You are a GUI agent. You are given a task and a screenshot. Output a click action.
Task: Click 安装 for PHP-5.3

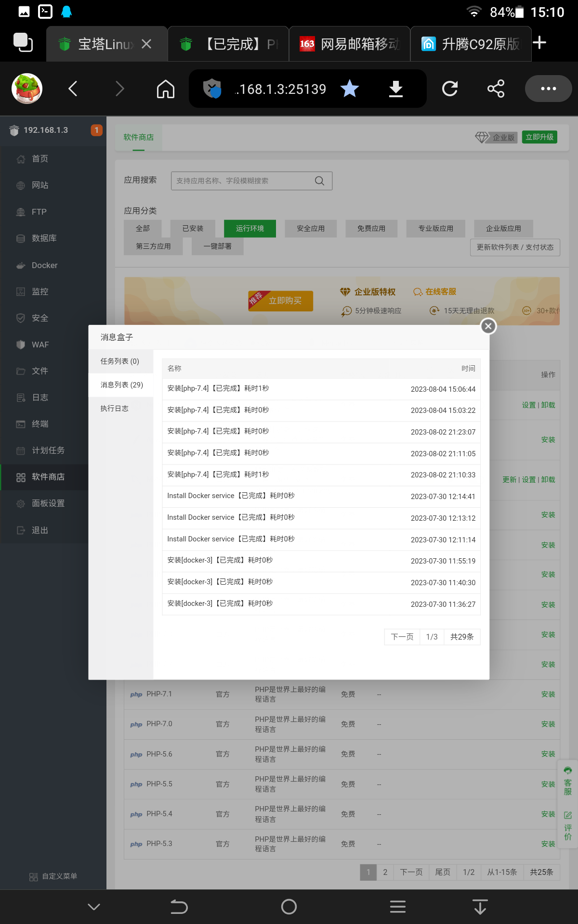[x=548, y=844]
